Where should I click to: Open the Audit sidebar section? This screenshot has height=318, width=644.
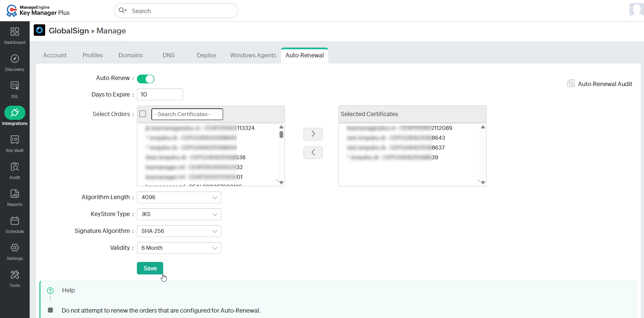pos(15,170)
